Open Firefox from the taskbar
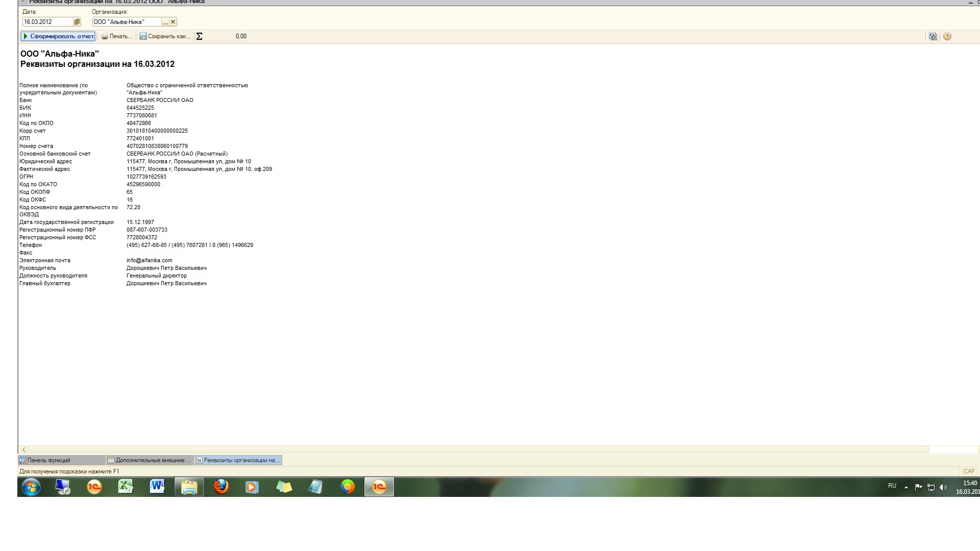Screen dimensions: 980x551 [x=221, y=487]
